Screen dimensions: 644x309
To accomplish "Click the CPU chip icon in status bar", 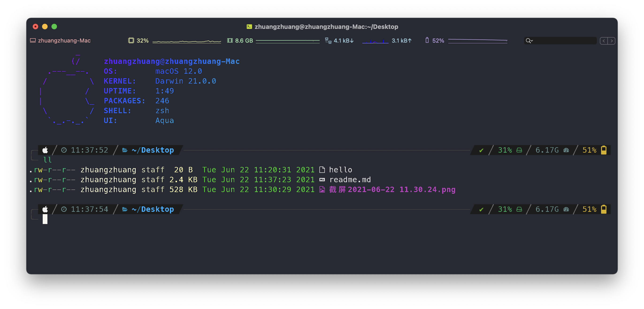I will pos(131,41).
